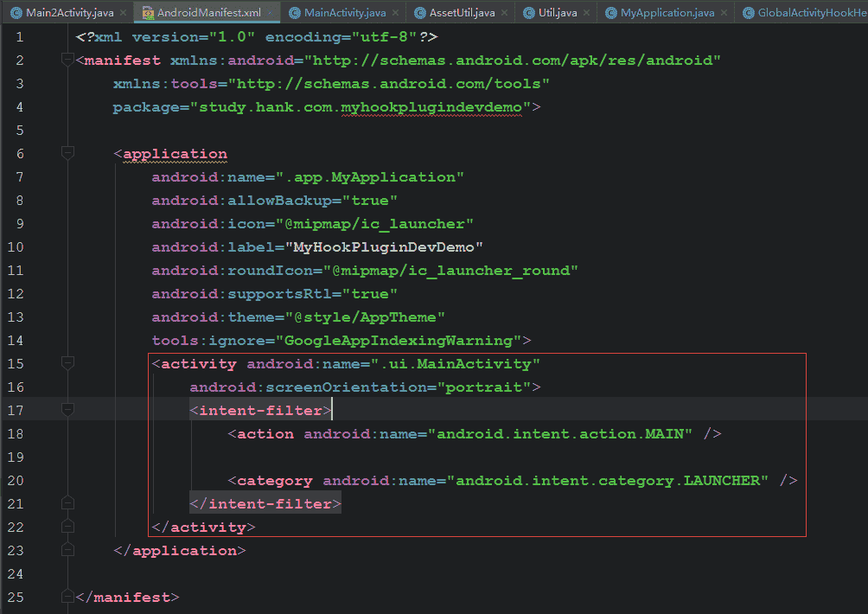Click the closing application tag

click(x=179, y=550)
